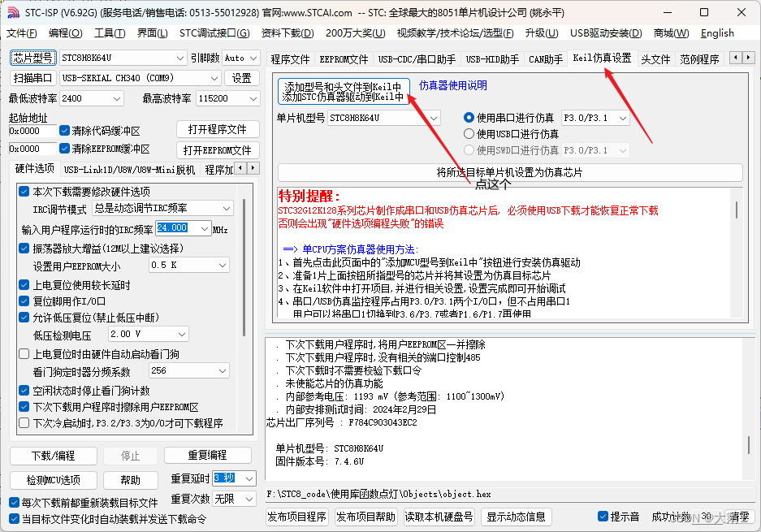Open 资料下载(D) menu
Screen dimensions: 761x532
click(288, 33)
